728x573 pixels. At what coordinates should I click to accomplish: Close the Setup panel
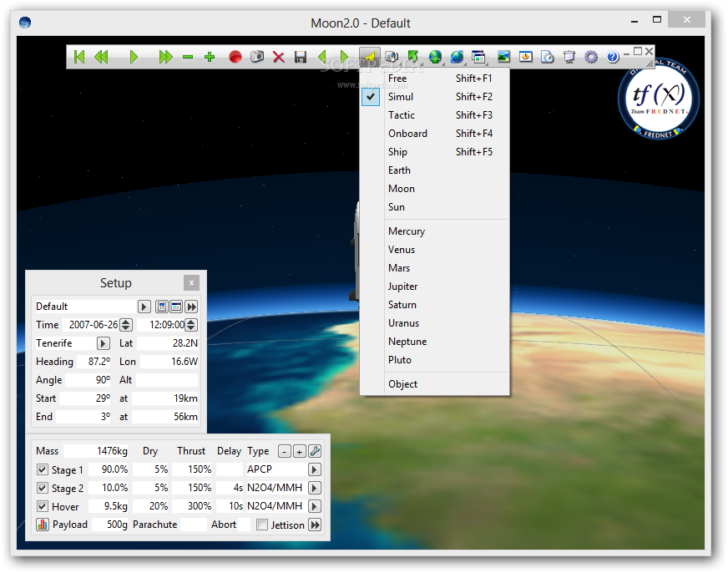point(191,282)
